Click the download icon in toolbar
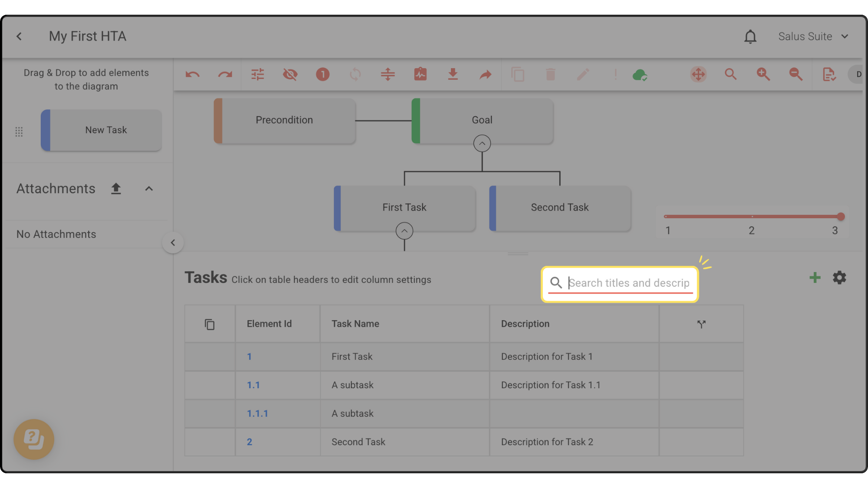Screen dimensions: 868x488 [453, 75]
